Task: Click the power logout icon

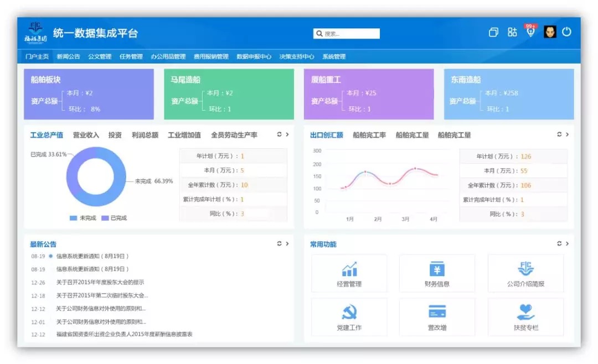Action: (566, 32)
